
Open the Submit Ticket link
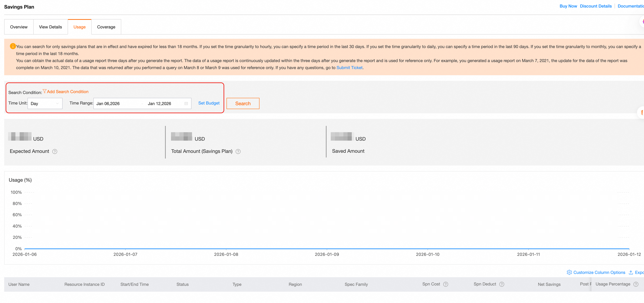coord(349,68)
